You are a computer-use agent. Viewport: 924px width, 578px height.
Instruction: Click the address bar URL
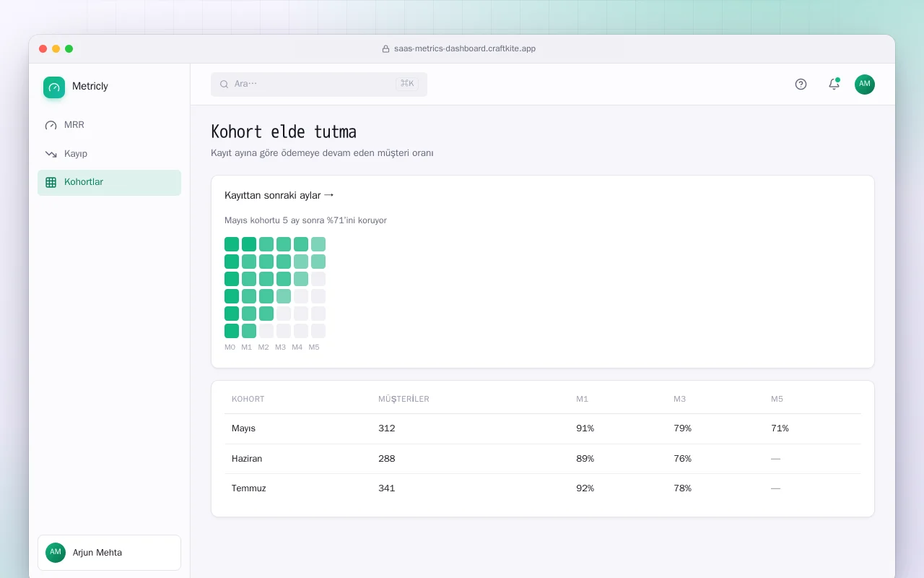[x=465, y=49]
